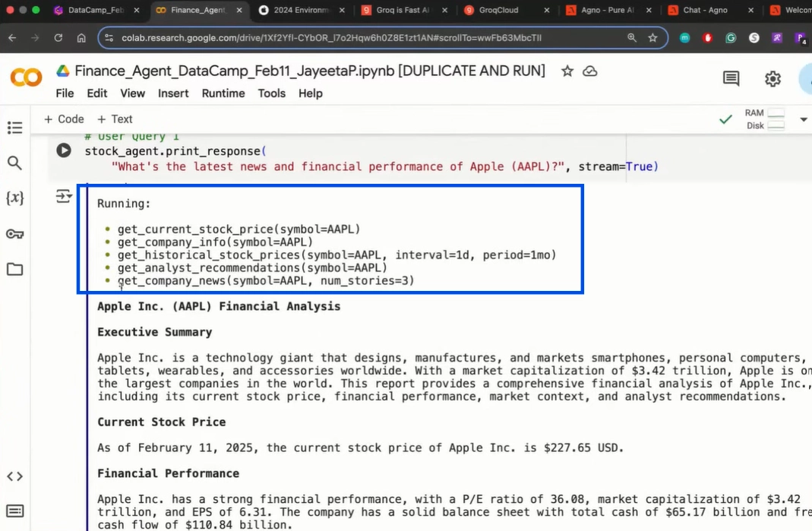This screenshot has width=812, height=531.
Task: Click 'get_analyst_recommendations(symbol=AAPL)' output line
Action: pyautogui.click(x=252, y=268)
